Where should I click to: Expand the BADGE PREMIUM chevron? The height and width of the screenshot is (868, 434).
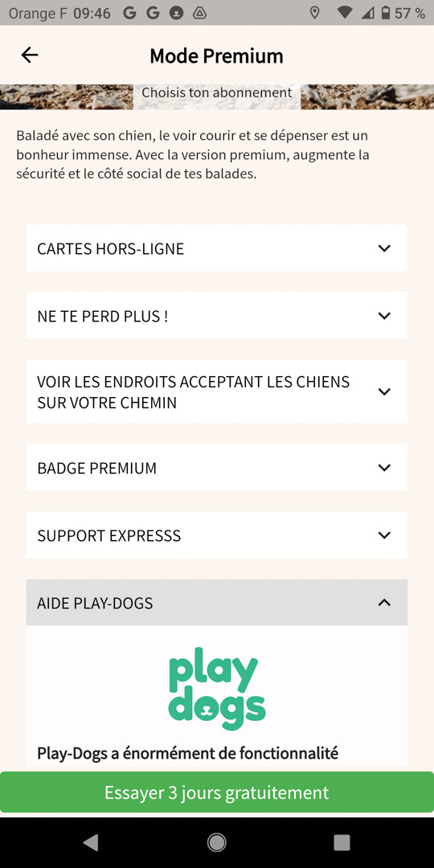pyautogui.click(x=384, y=467)
